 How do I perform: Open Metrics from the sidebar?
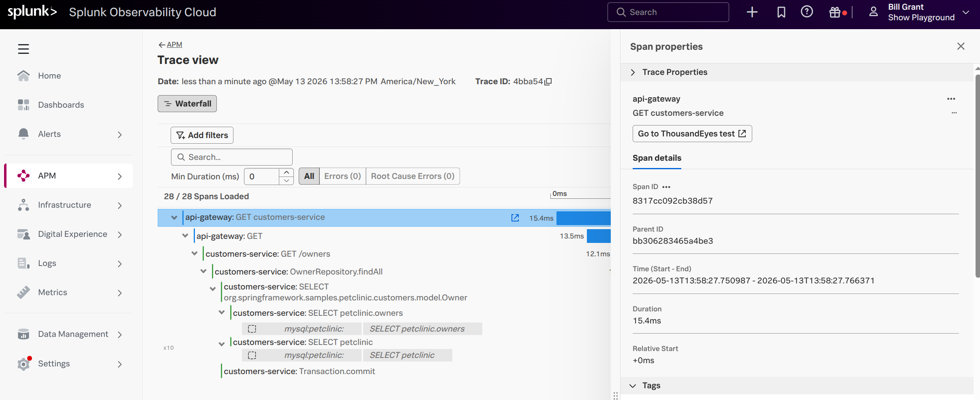53,292
